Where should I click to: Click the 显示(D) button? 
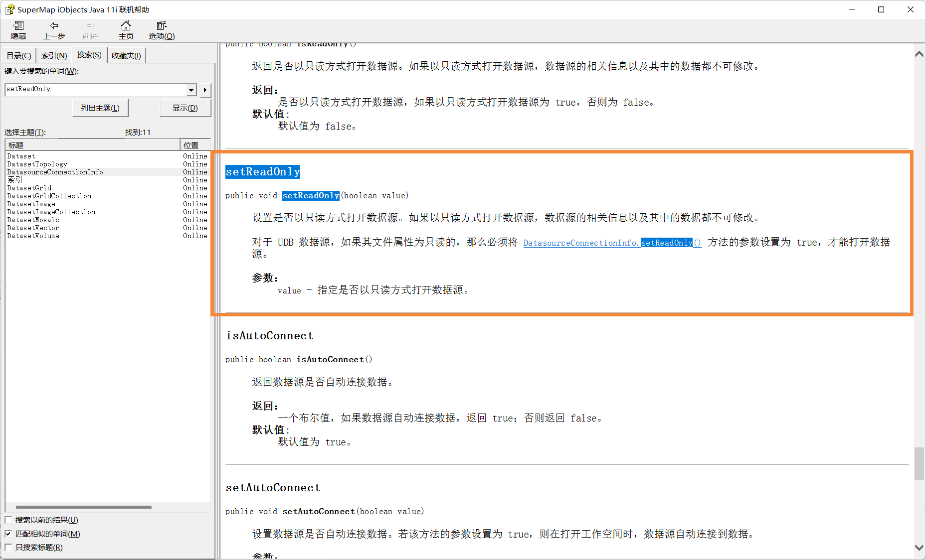pyautogui.click(x=185, y=108)
